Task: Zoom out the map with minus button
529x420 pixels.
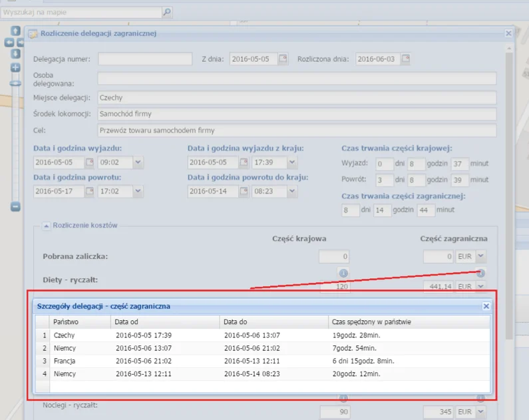Action: (x=15, y=206)
